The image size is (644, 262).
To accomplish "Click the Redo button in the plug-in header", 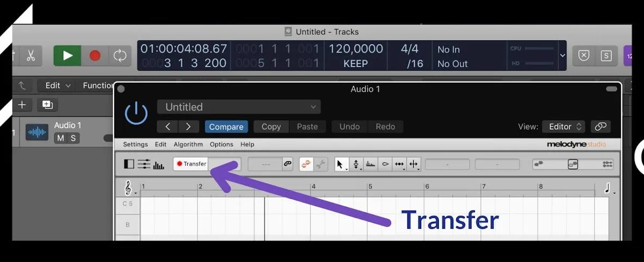I will 385,127.
